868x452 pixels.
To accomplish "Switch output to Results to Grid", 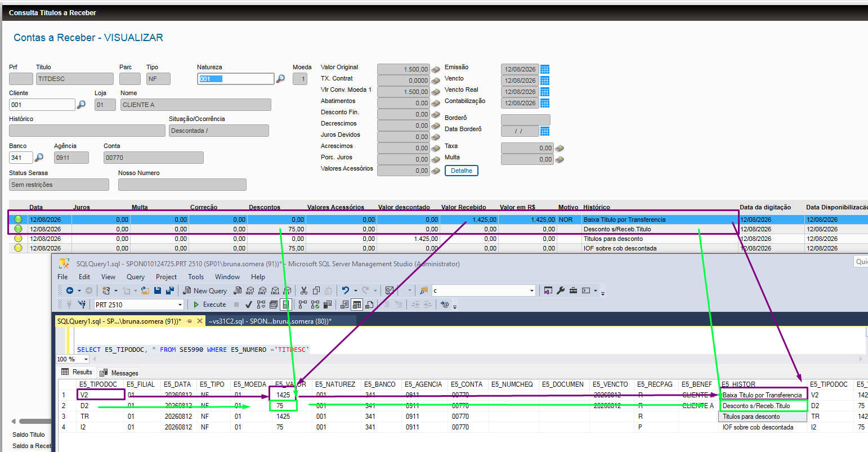I will 357,305.
